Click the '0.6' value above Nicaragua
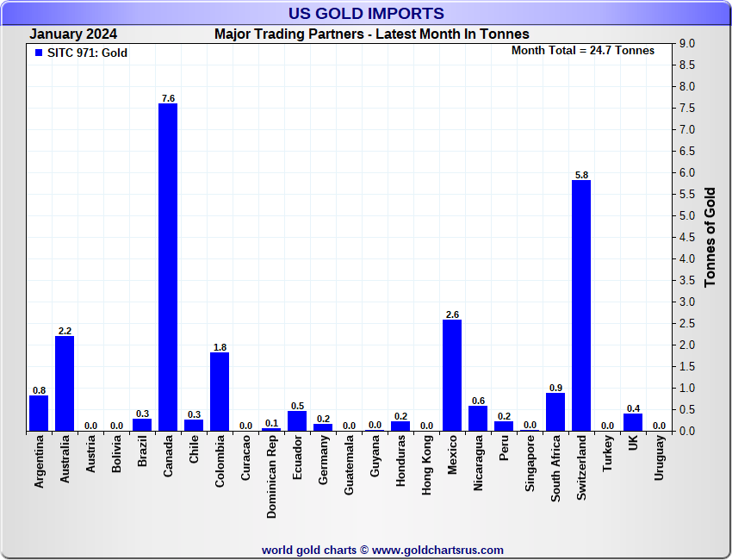The width and height of the screenshot is (732, 560). tap(479, 401)
